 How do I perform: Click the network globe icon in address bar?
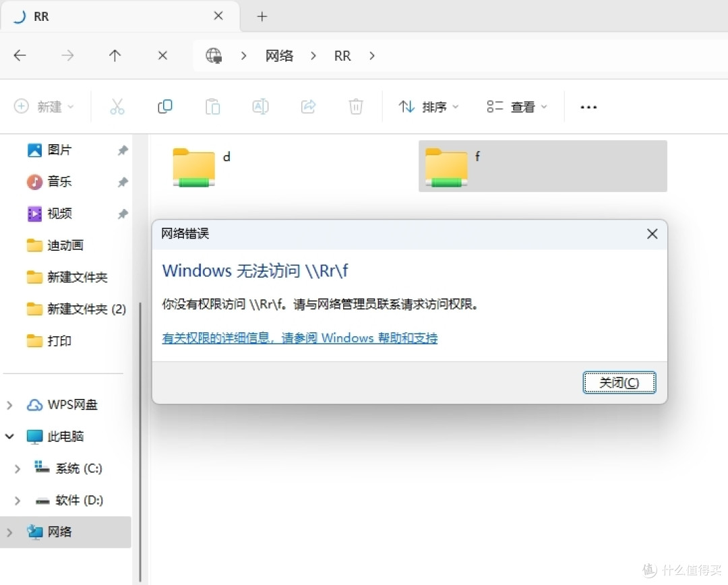pyautogui.click(x=214, y=56)
